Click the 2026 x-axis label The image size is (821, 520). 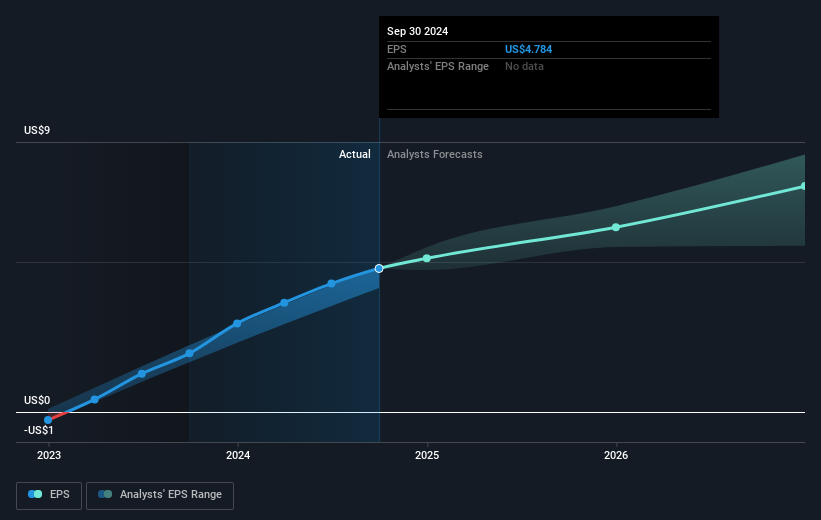coord(616,455)
